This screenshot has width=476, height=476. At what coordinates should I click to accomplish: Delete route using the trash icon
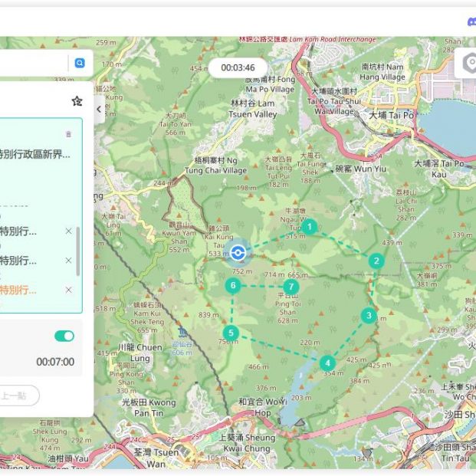(68, 134)
